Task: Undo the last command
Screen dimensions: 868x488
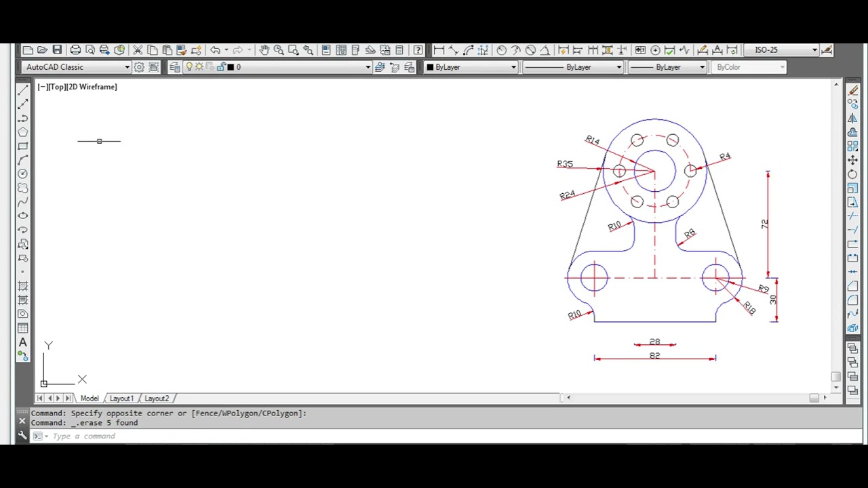Action: pyautogui.click(x=215, y=50)
